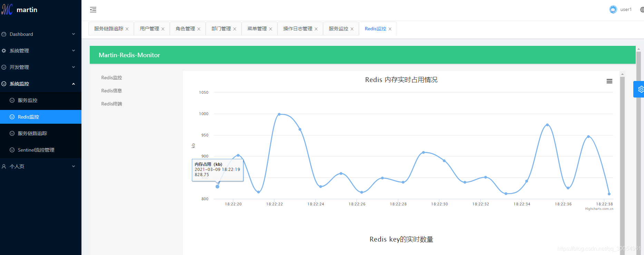Close the 菜单管理 tab
The width and height of the screenshot is (644, 255).
point(271,29)
